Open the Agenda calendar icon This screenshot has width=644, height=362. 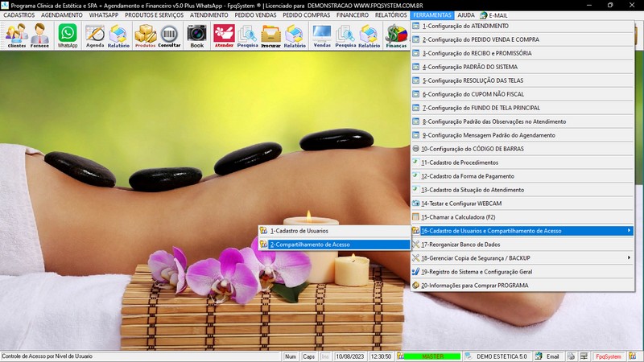[x=95, y=35]
